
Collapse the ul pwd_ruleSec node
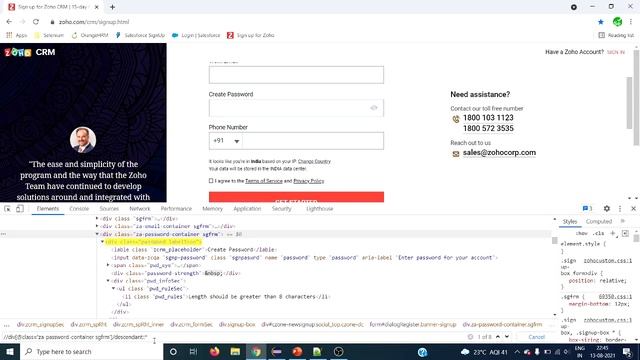(113, 289)
